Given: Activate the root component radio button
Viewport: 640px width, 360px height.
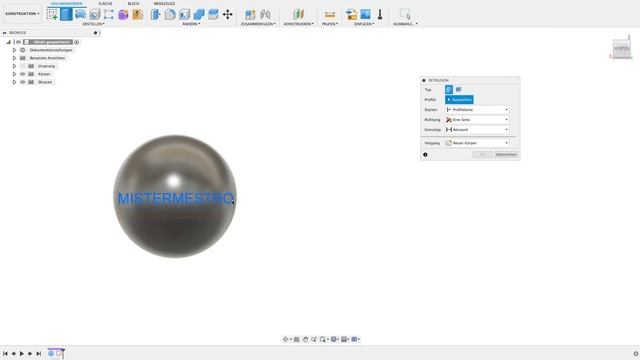Looking at the screenshot, I should coord(76,42).
